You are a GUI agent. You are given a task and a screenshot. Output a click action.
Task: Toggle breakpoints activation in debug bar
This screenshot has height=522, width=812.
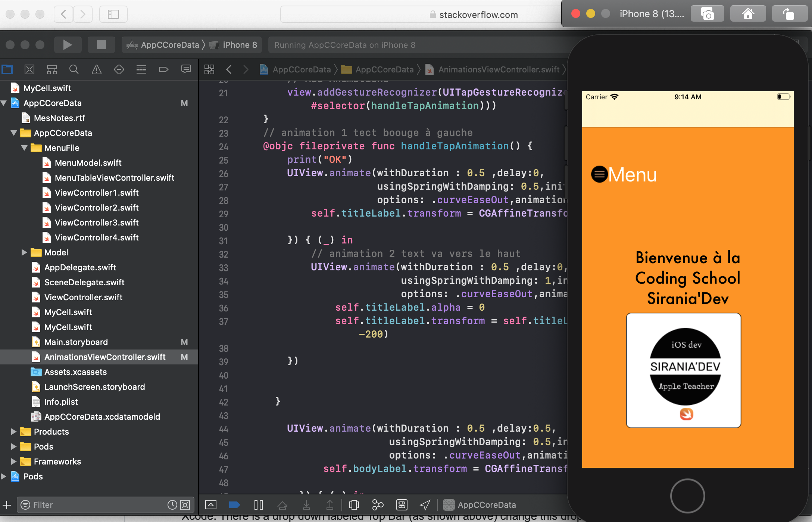pos(234,505)
